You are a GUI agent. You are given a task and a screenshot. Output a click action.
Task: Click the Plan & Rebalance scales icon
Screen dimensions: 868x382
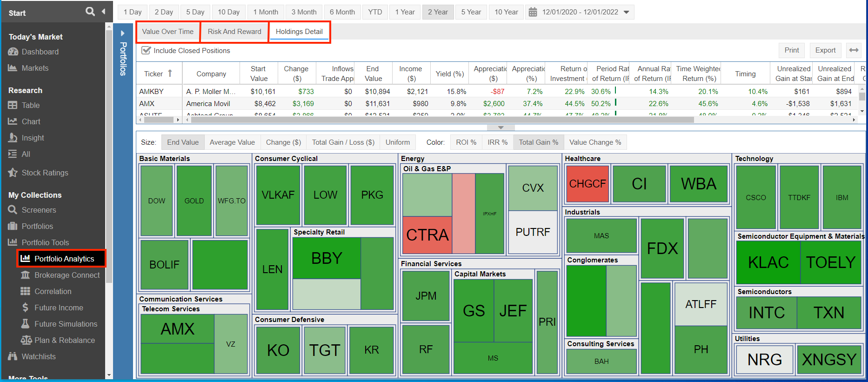click(x=26, y=340)
